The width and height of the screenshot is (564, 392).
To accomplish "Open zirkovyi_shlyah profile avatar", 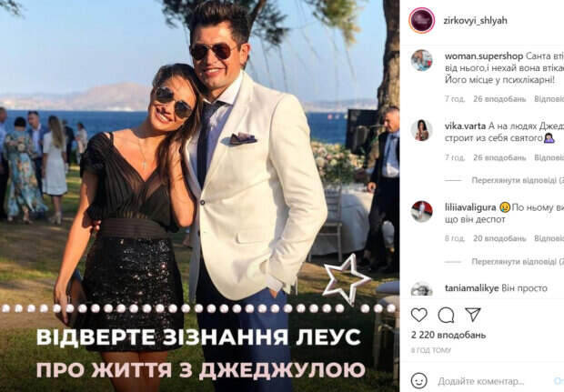I will [421, 20].
